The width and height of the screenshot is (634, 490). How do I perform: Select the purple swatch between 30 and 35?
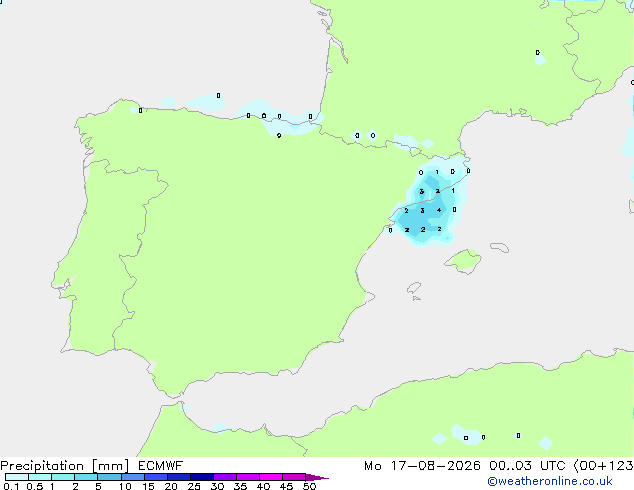(225, 477)
